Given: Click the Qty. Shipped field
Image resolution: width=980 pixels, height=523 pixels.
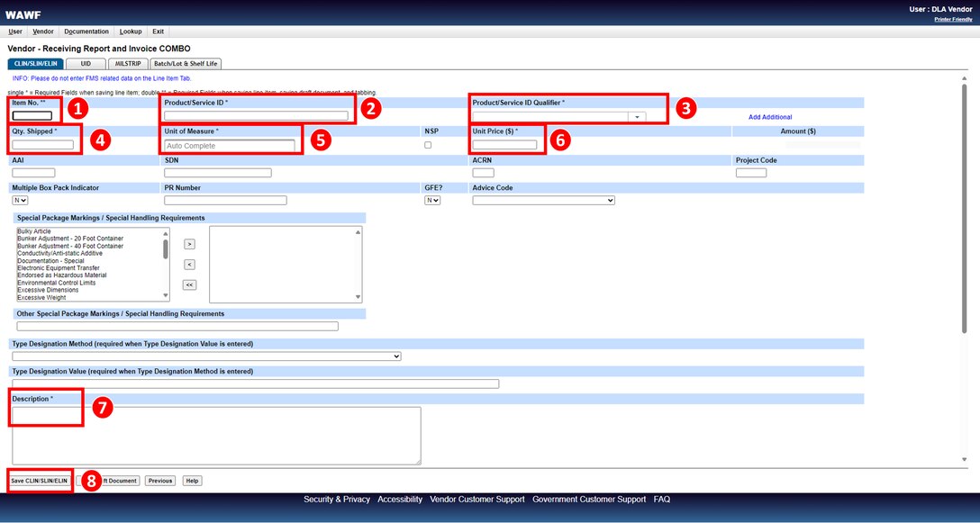Looking at the screenshot, I should [x=43, y=145].
